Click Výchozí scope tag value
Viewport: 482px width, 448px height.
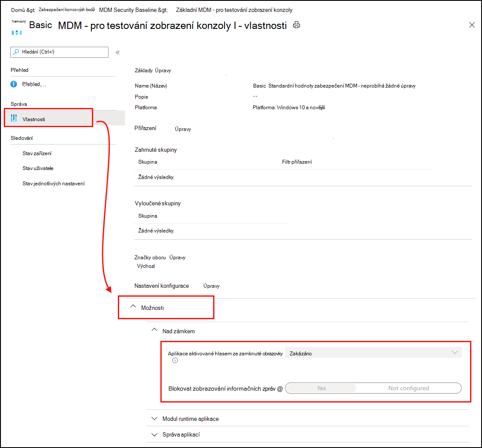[146, 266]
